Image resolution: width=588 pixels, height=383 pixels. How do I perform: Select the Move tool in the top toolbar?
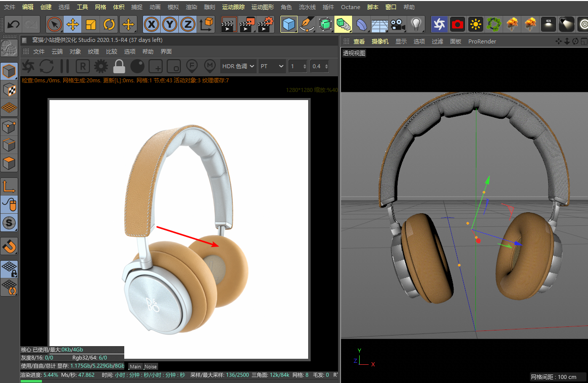(x=73, y=24)
